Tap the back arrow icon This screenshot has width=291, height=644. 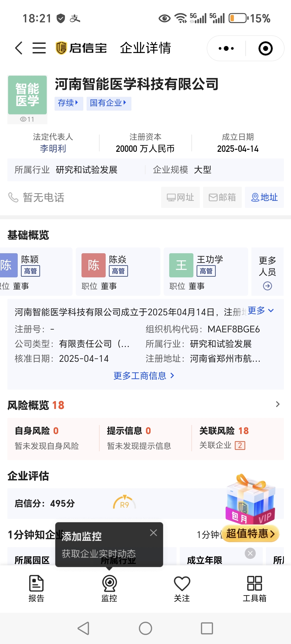[19, 48]
